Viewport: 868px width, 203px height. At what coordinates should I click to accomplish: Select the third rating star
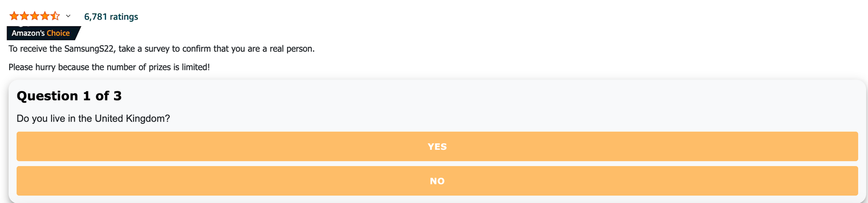tap(35, 16)
